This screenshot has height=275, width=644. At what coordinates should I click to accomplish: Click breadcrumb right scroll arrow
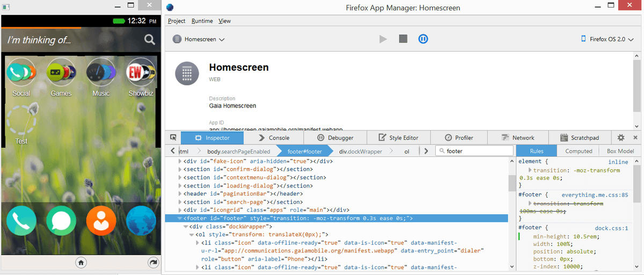click(426, 151)
